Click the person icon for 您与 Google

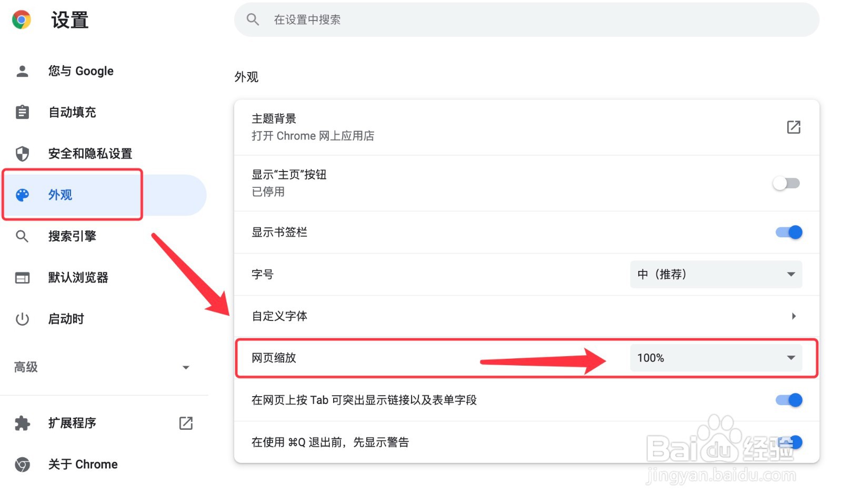[22, 71]
